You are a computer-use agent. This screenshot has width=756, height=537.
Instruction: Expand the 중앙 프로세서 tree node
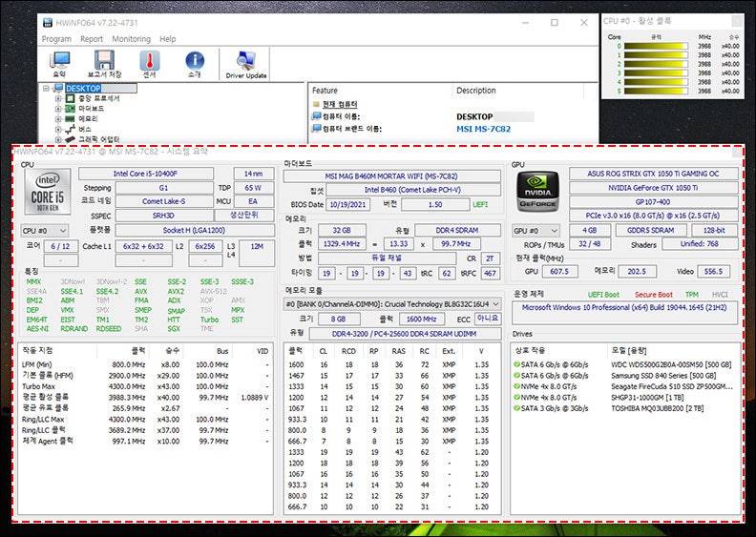(58, 98)
